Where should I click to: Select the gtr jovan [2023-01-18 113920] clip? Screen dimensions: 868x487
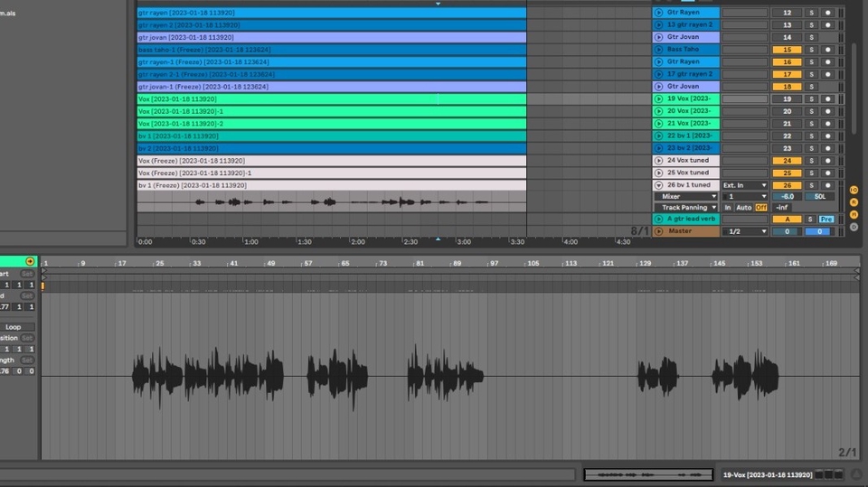pos(332,37)
